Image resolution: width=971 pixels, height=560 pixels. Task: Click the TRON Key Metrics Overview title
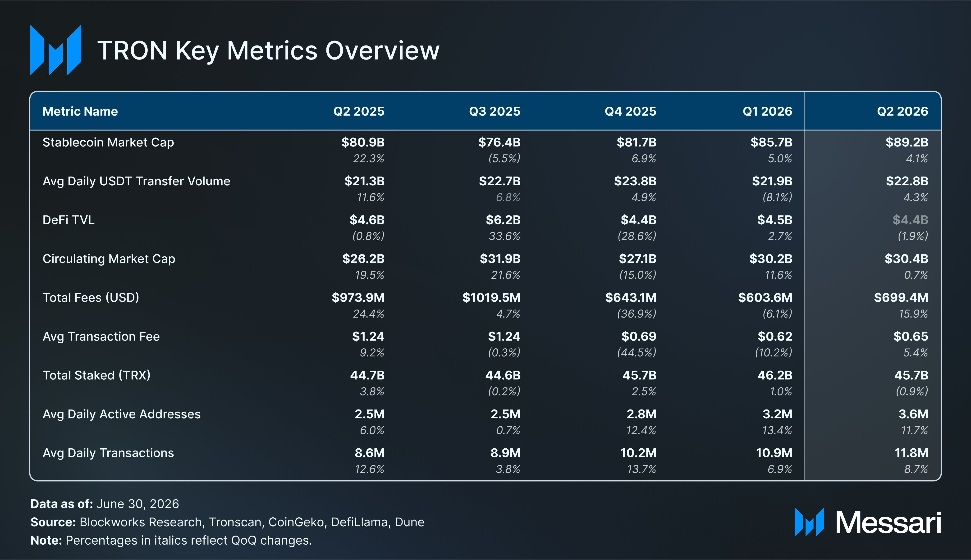[268, 51]
